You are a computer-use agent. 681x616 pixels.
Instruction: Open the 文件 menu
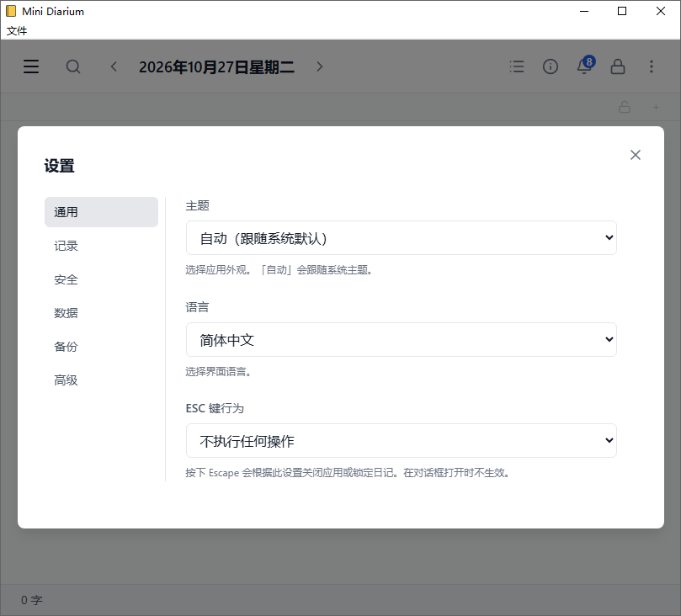(x=17, y=31)
